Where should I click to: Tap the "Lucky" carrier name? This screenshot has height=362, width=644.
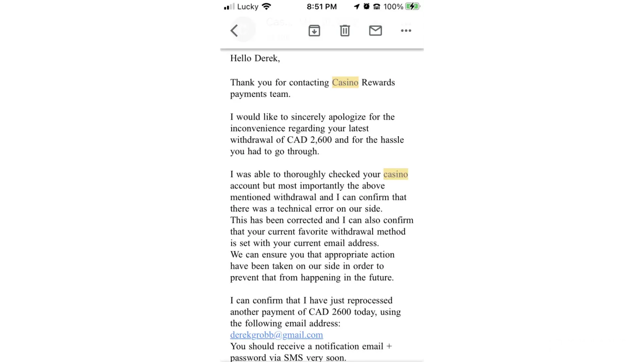(x=248, y=7)
